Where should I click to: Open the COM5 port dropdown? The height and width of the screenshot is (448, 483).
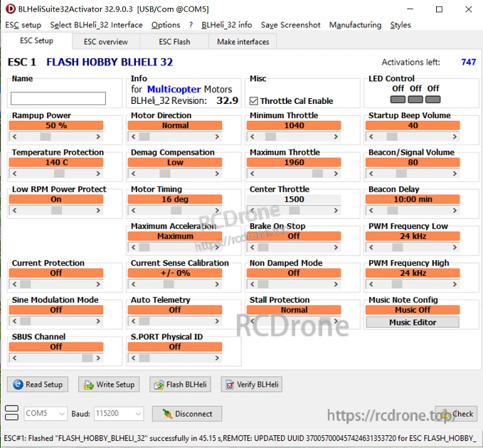coord(46,413)
